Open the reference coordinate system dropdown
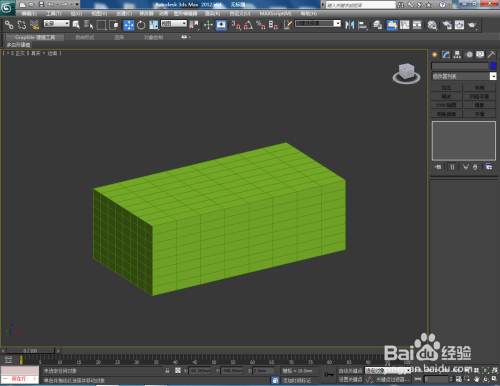 click(x=174, y=24)
